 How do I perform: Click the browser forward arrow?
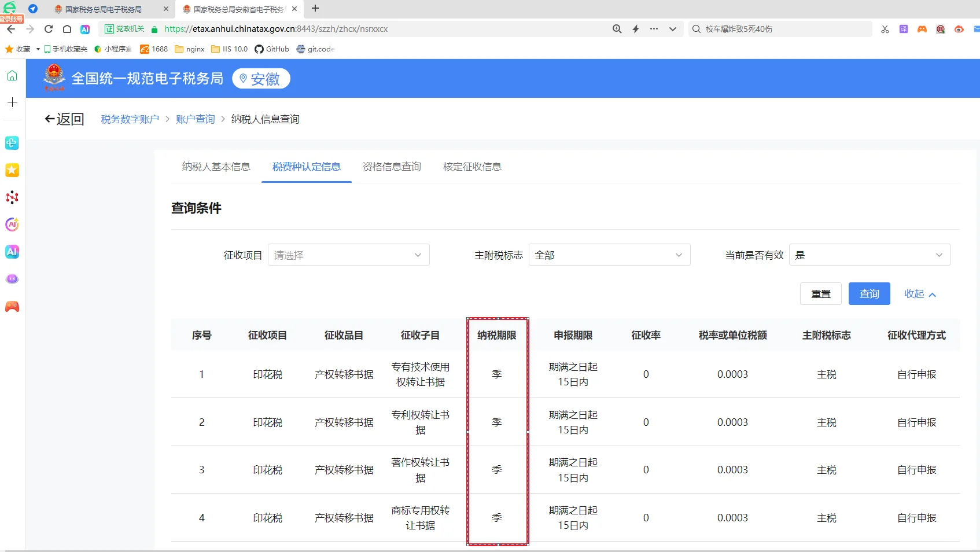tap(30, 29)
